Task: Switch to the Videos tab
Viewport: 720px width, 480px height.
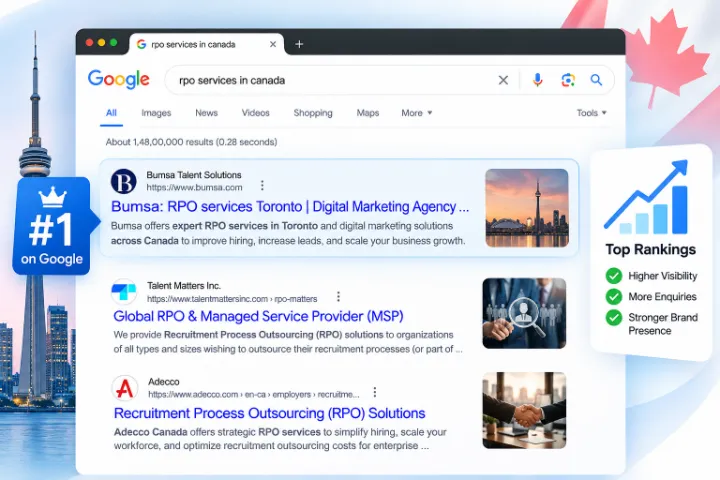Action: (x=255, y=113)
